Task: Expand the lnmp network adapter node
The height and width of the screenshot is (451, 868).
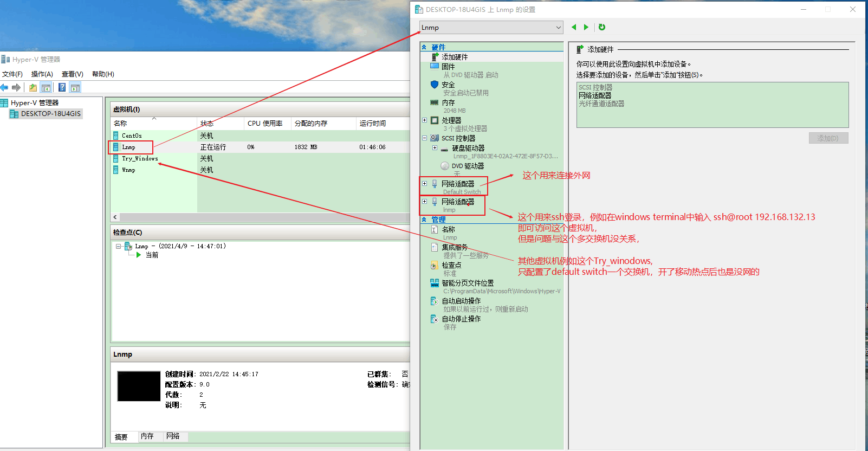Action: (x=424, y=202)
